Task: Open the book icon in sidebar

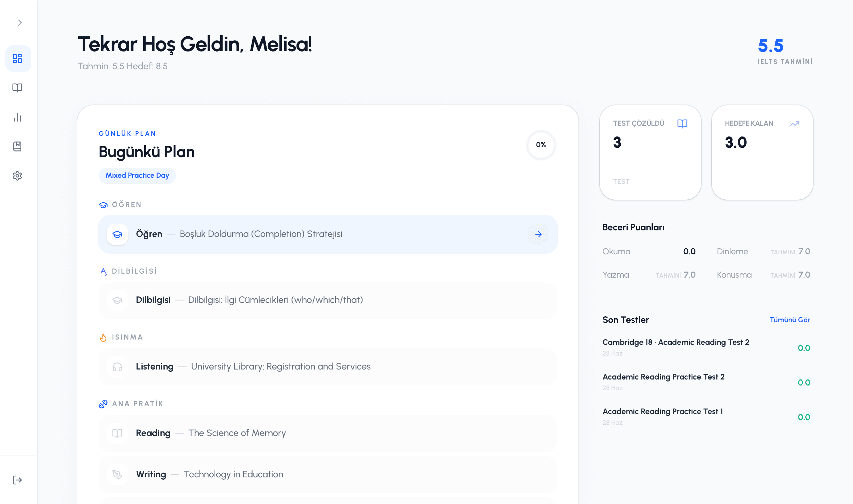Action: (17, 88)
